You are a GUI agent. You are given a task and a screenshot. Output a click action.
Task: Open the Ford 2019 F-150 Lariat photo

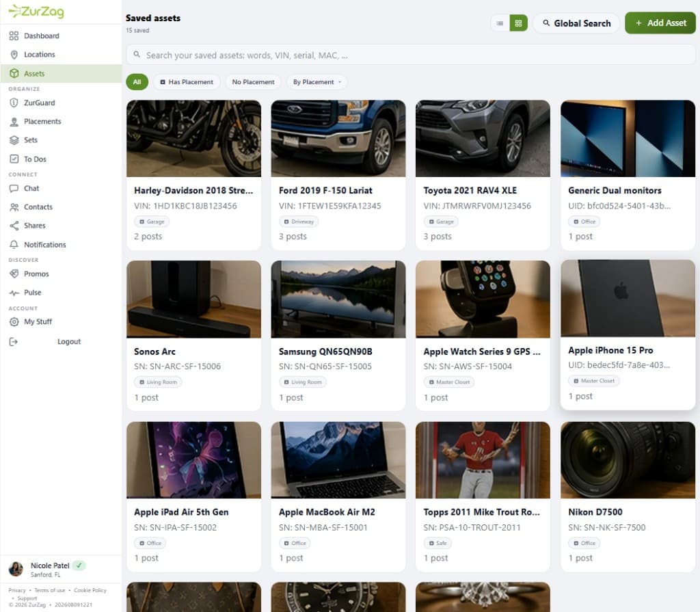point(338,139)
